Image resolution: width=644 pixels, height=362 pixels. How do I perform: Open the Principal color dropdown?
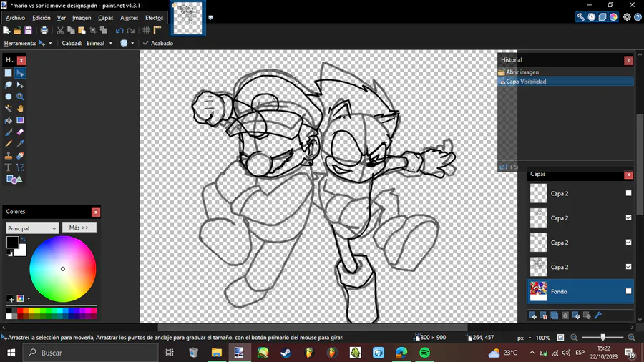[32, 228]
